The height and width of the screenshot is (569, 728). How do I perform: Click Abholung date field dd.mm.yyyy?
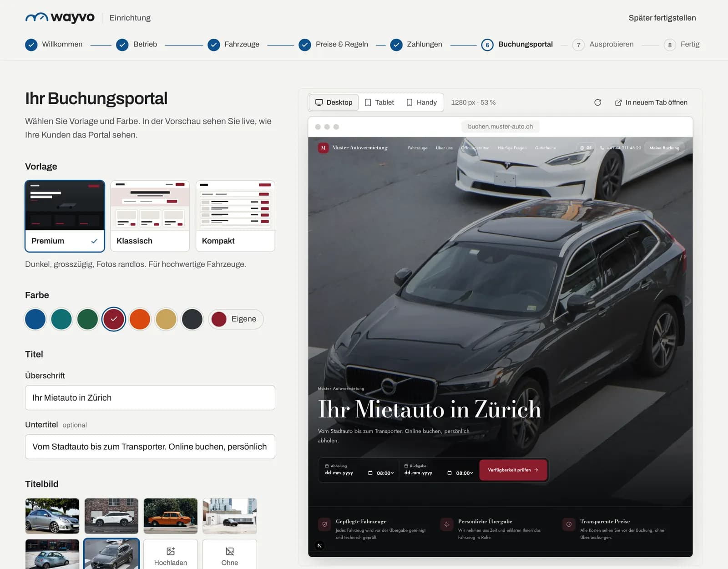click(x=339, y=473)
